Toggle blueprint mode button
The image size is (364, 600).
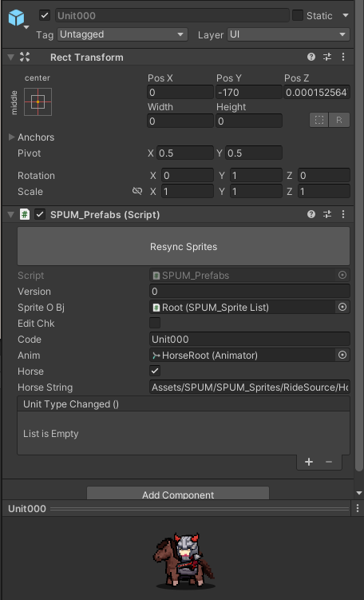[318, 120]
